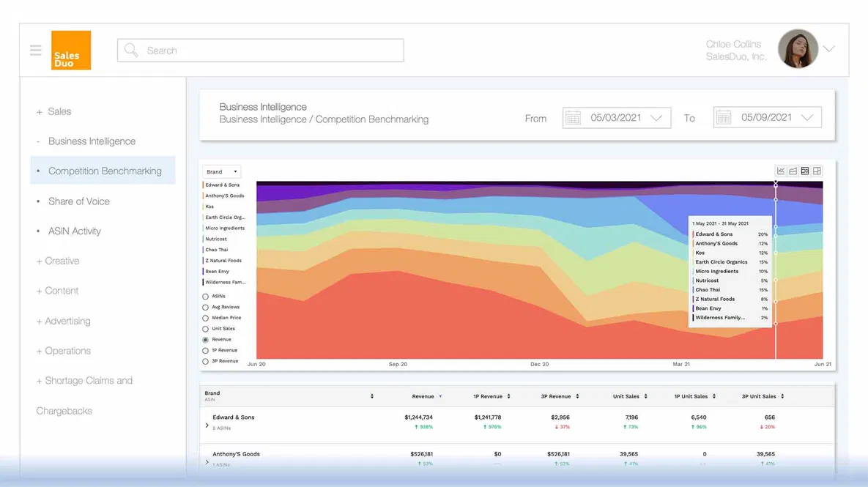Open the To date 05/09/2021 dropdown

[x=767, y=117]
